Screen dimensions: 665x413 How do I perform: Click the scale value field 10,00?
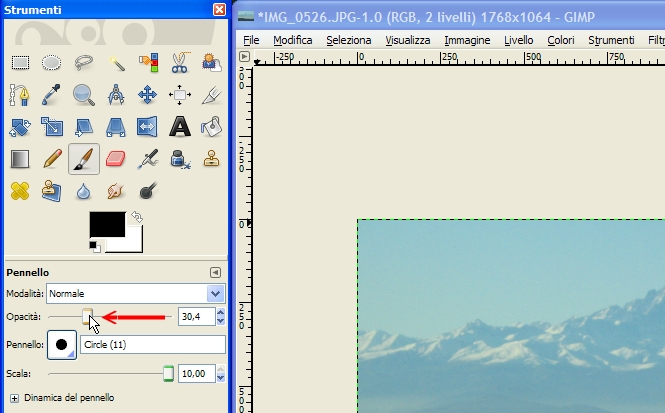tap(196, 374)
